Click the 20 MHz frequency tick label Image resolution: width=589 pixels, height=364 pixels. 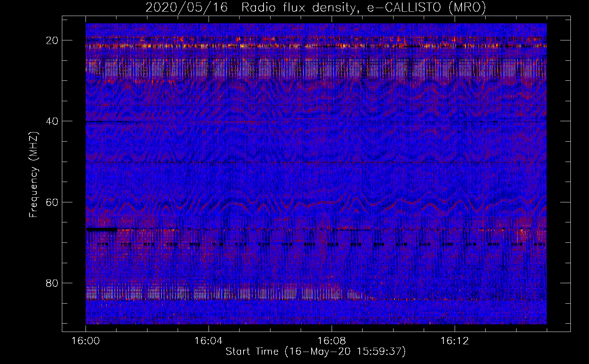(52, 40)
